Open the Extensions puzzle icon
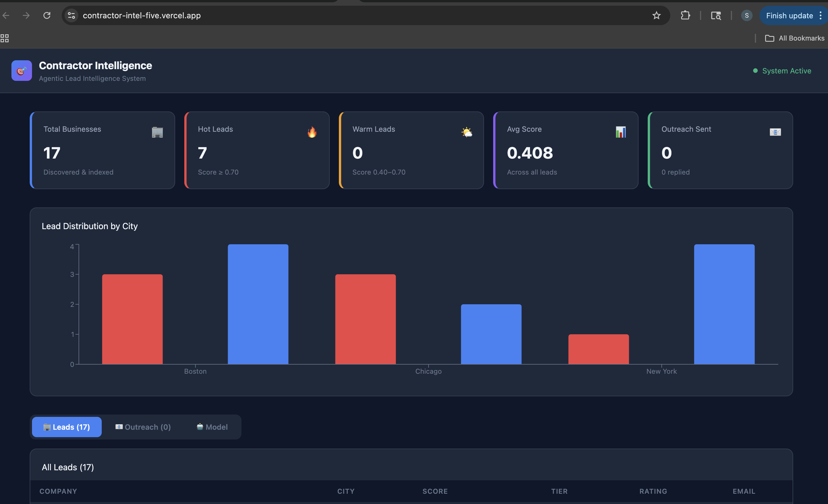This screenshot has width=828, height=504. 685,15
